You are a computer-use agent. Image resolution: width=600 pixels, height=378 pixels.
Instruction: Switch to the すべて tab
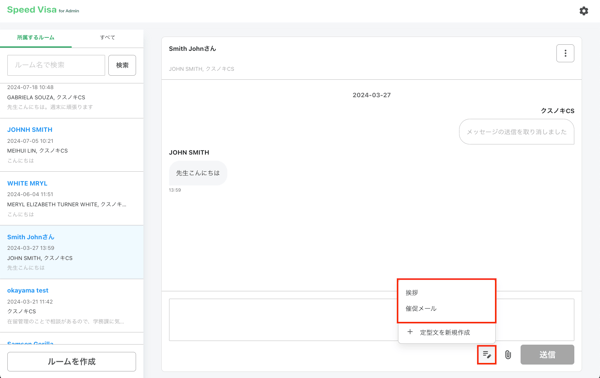pos(108,38)
